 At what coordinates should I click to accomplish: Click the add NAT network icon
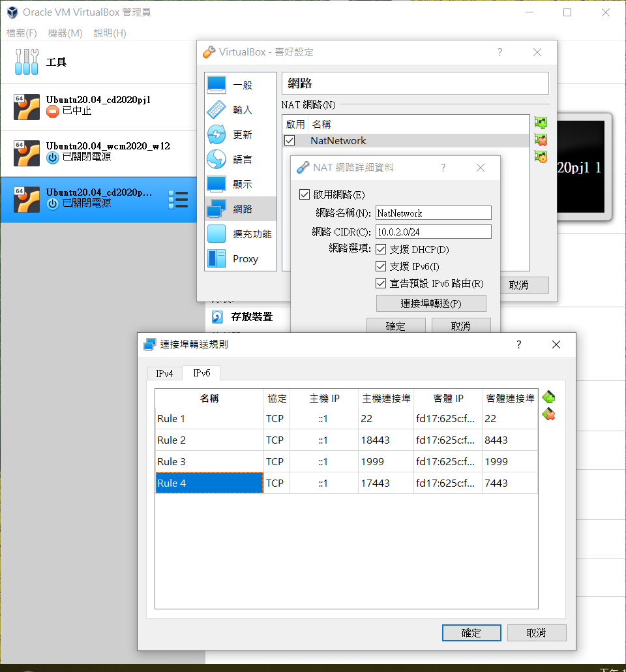(540, 123)
